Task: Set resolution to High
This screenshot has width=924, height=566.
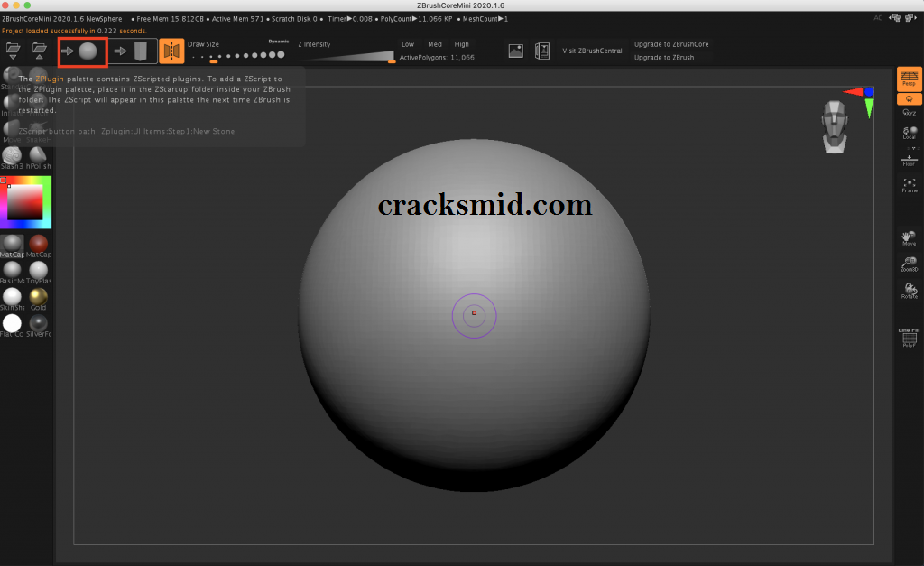Action: tap(461, 44)
